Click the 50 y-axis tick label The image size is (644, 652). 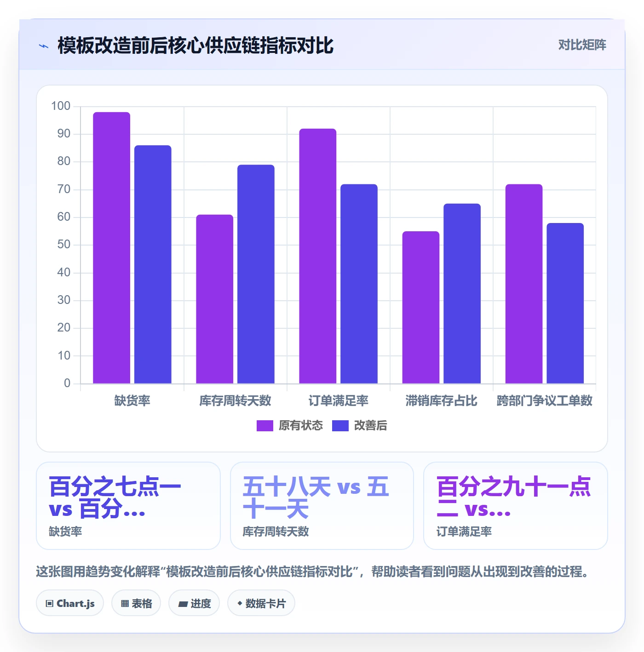64,245
